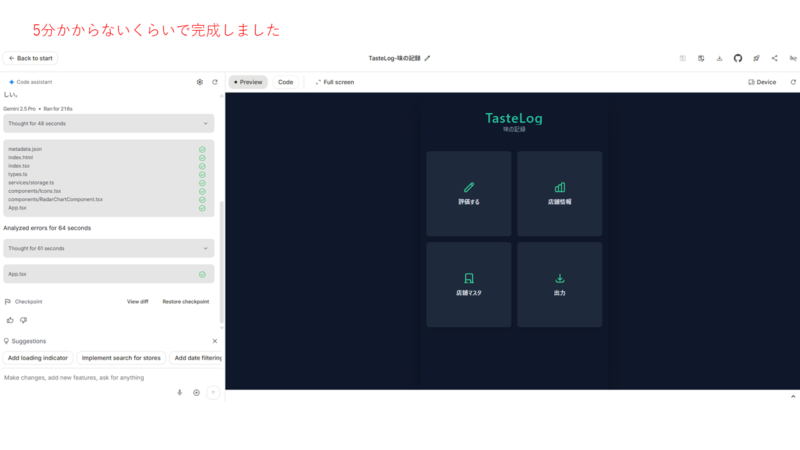
Task: Click the microphone icon in prompt box
Action: tap(180, 392)
